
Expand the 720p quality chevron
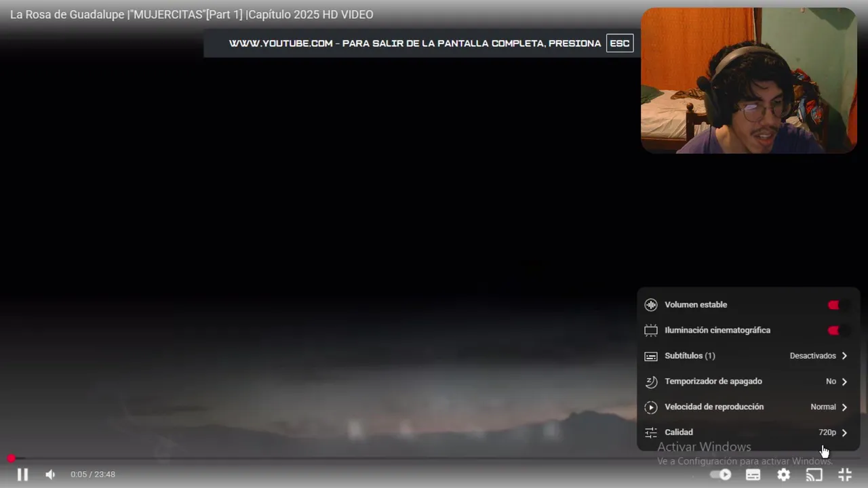844,432
